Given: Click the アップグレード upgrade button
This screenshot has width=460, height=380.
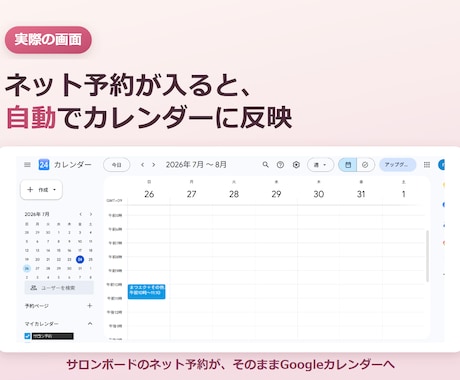Looking at the screenshot, I should click(397, 165).
